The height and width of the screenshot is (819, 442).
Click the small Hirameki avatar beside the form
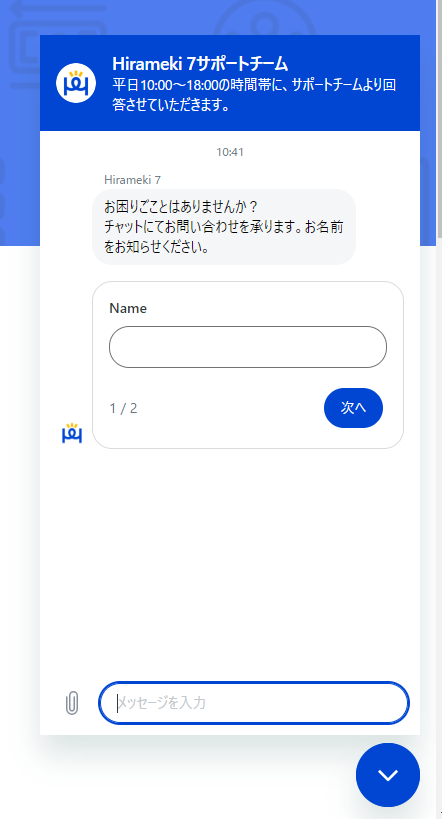[x=72, y=434]
